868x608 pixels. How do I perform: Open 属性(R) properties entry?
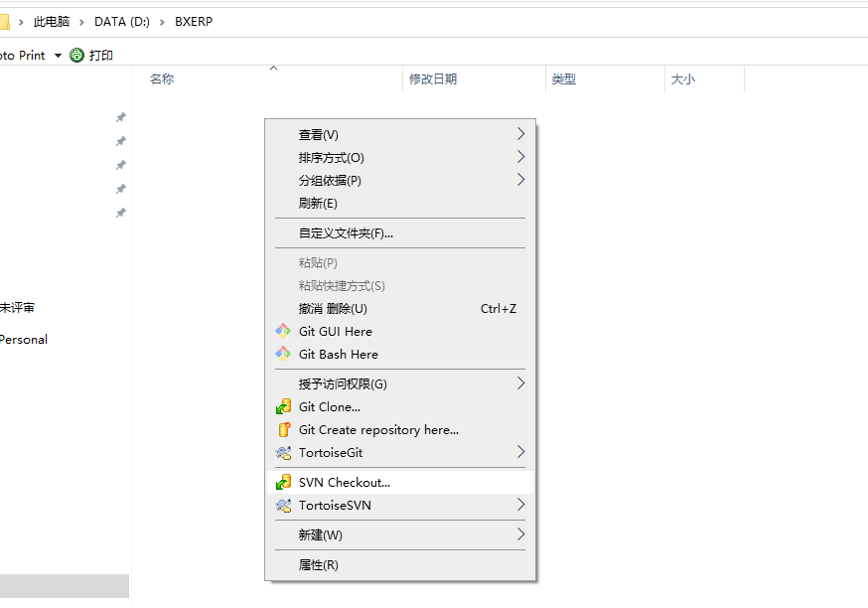tap(399, 565)
